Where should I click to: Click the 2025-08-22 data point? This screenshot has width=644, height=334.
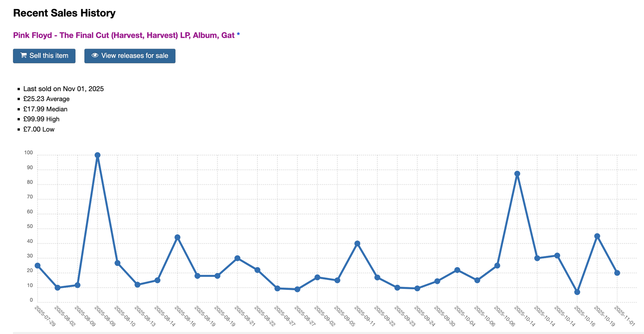pos(257,270)
